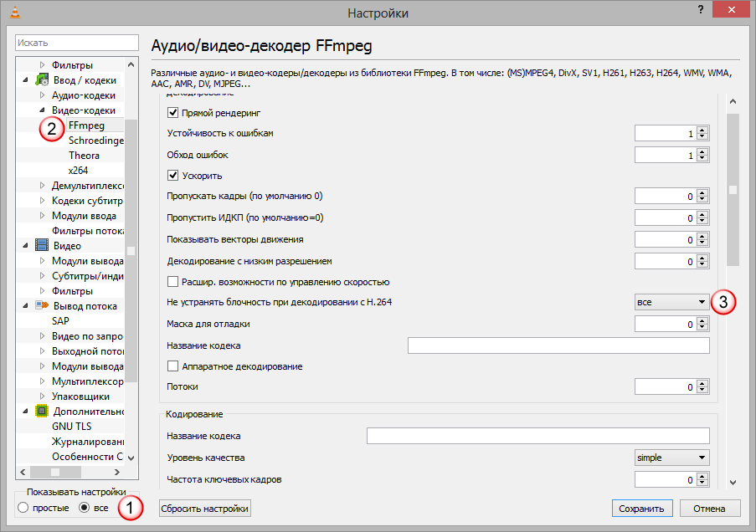Click the Видео film strip icon
Viewport: 756px width, 532px height.
click(42, 245)
